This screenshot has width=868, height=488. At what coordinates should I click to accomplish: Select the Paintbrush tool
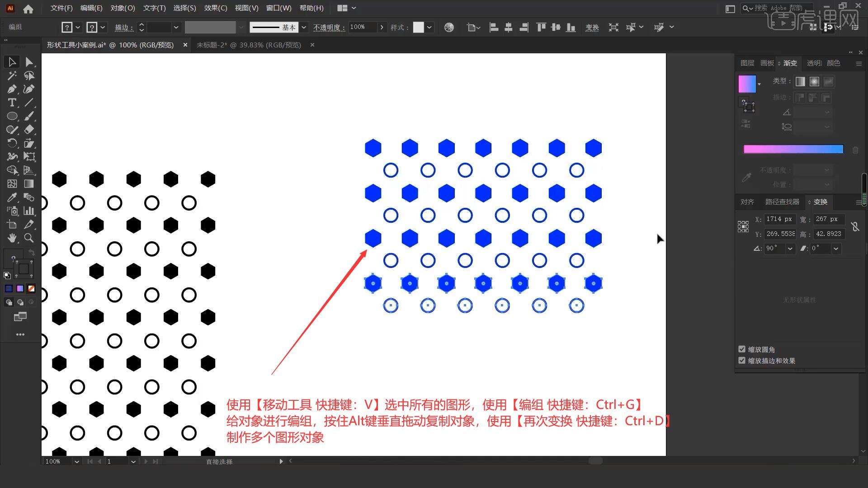click(x=29, y=116)
